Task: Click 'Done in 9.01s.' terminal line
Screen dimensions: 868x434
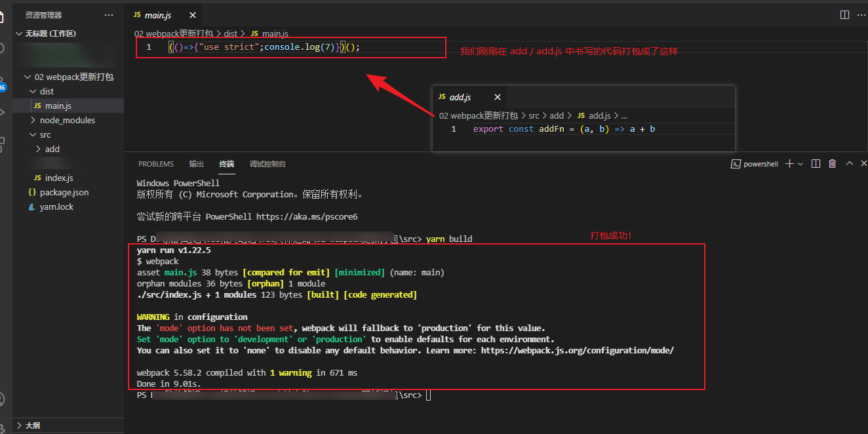Action: pos(169,384)
